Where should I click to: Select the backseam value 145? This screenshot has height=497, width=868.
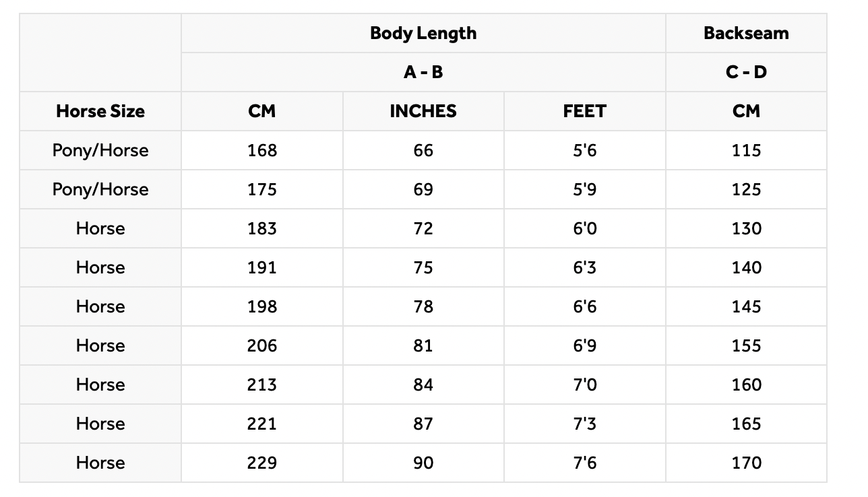pos(746,306)
